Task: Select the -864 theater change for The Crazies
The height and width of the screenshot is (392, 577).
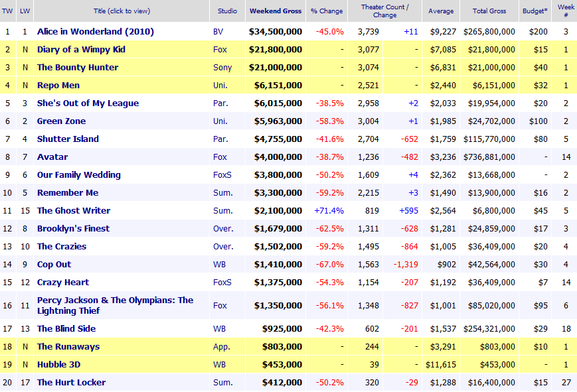Action: click(410, 246)
